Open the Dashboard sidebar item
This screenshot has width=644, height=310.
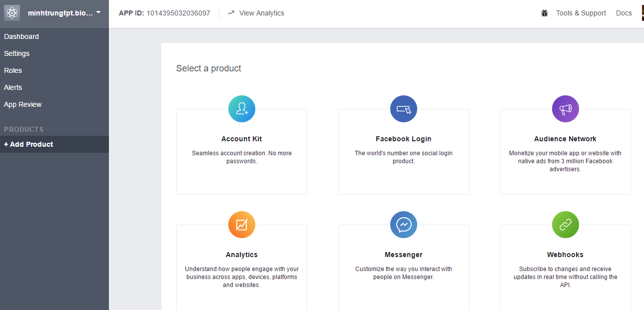pos(54,36)
